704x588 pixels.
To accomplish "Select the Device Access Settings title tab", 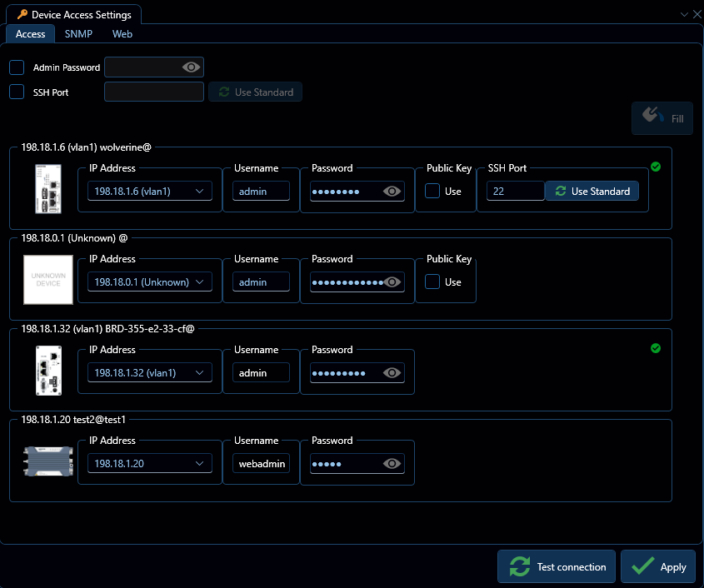I will [x=73, y=14].
